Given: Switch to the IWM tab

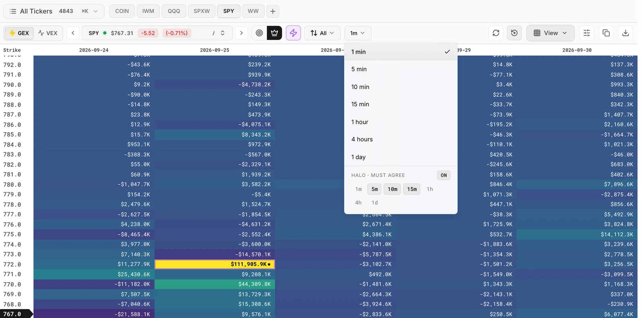Looking at the screenshot, I should [x=148, y=11].
